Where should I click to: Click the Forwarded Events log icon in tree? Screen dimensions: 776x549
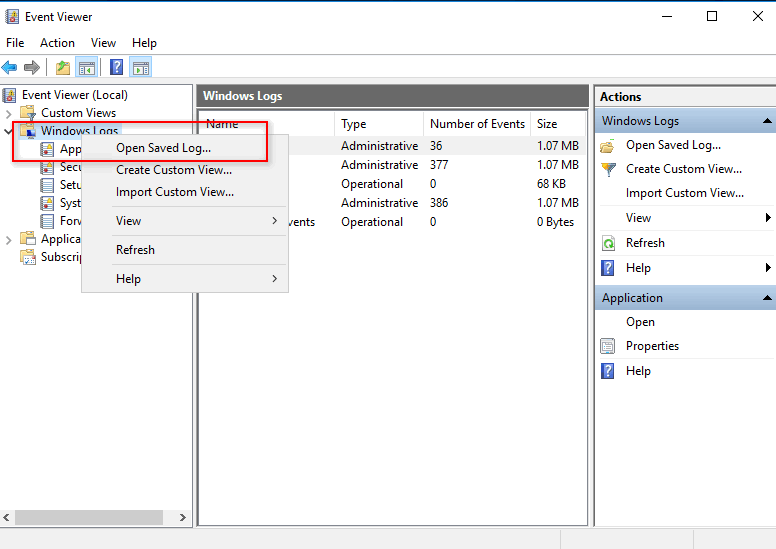click(x=47, y=221)
